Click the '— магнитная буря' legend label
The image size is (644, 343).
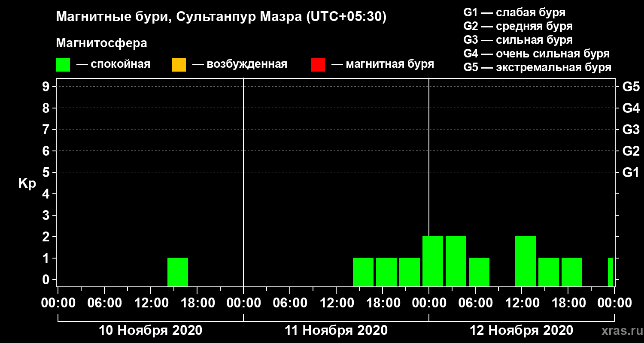click(x=383, y=64)
